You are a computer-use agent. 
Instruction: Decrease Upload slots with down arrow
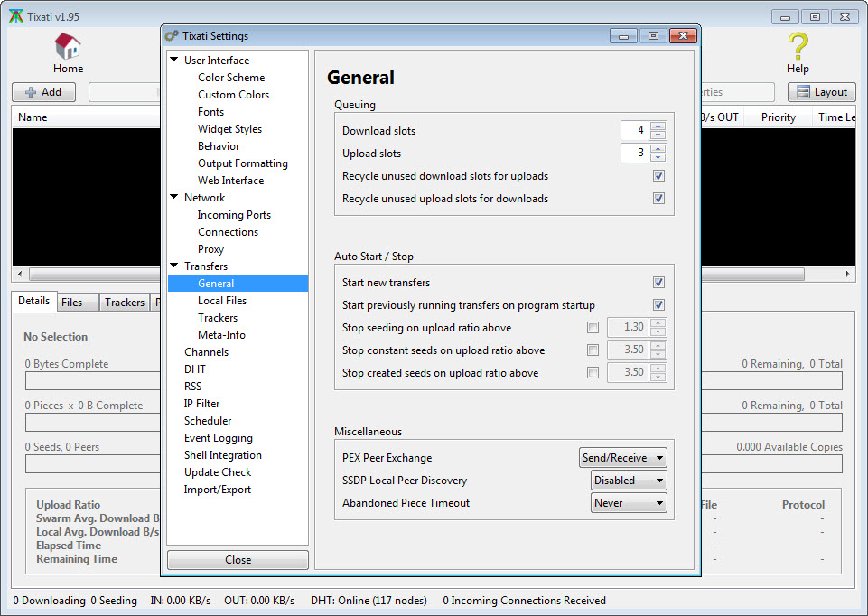pyautogui.click(x=658, y=158)
